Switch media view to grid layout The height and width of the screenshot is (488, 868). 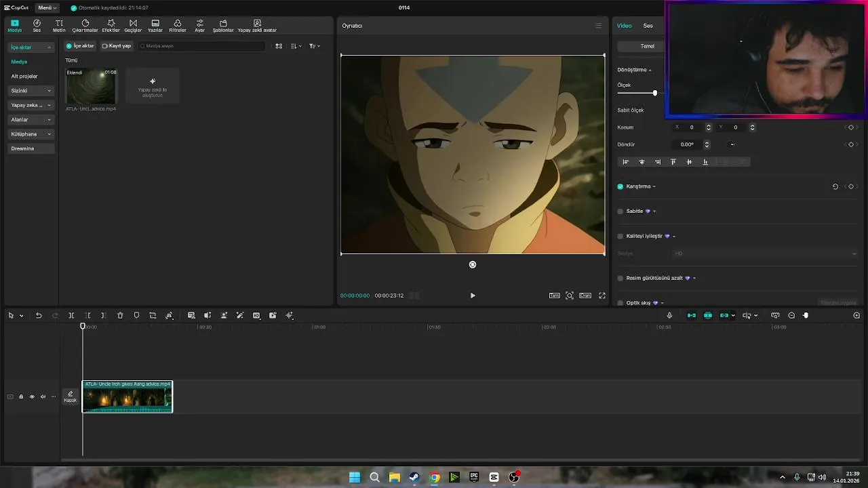tap(279, 46)
